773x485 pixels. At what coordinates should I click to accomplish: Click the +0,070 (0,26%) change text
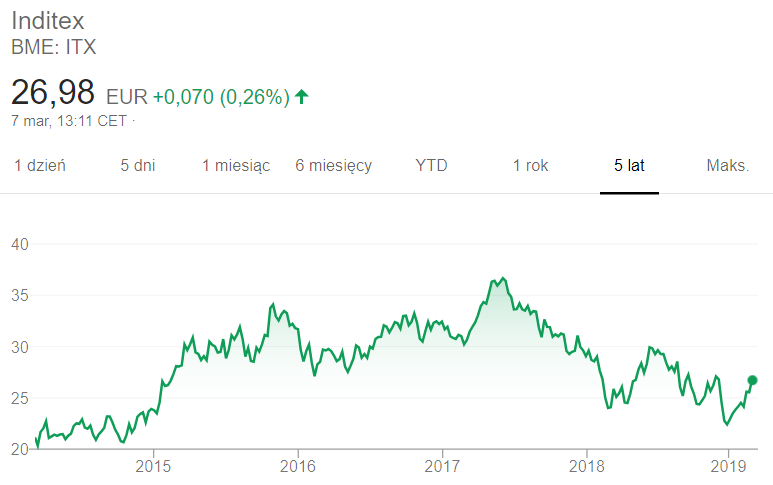pos(221,97)
